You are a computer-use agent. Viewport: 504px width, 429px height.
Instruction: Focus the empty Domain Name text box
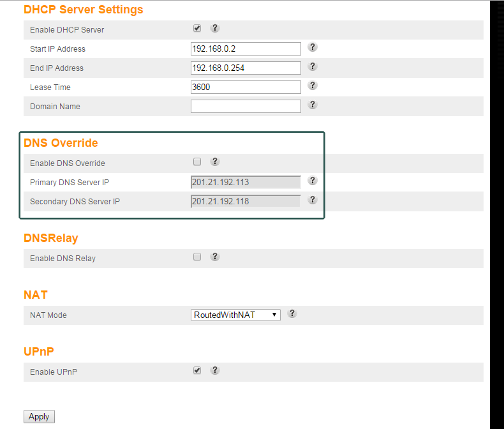pyautogui.click(x=246, y=107)
